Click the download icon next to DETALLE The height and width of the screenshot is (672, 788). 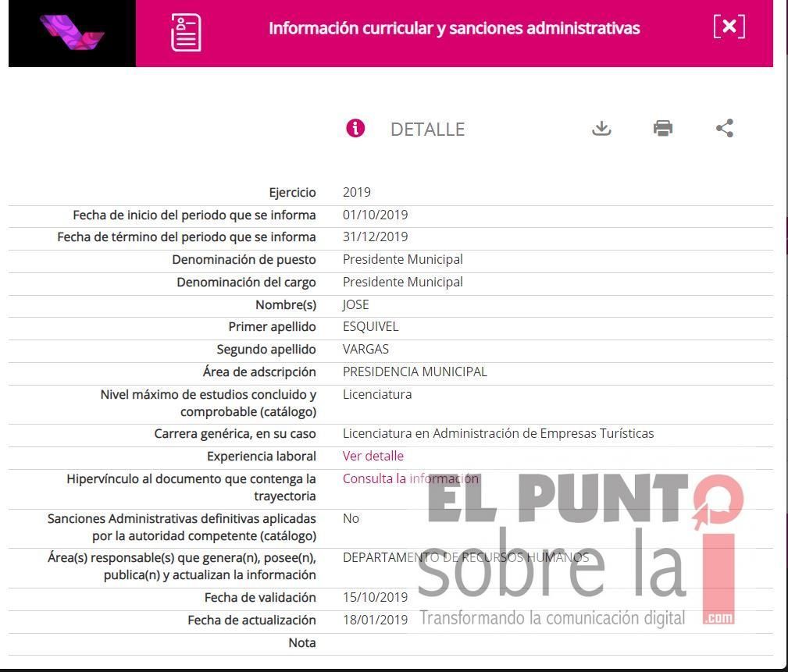pos(601,129)
